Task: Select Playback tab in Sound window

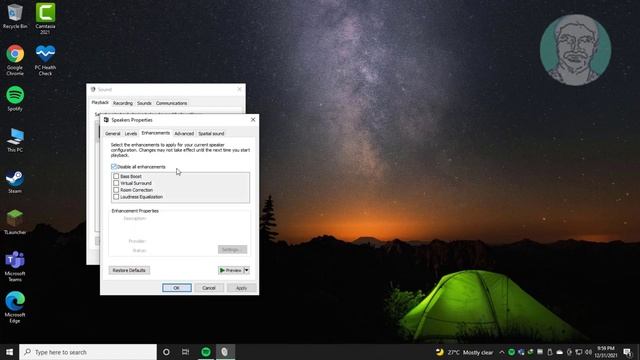Action: [x=100, y=102]
